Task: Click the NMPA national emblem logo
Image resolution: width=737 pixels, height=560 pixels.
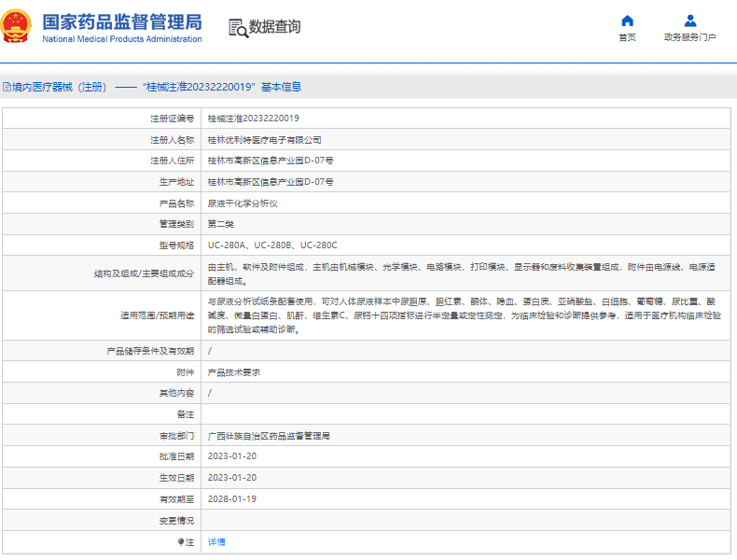Action: click(19, 28)
